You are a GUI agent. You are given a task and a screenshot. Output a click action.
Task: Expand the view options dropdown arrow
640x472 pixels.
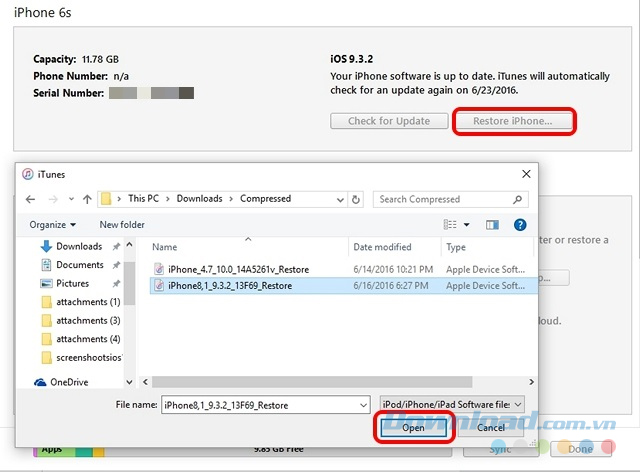466,225
